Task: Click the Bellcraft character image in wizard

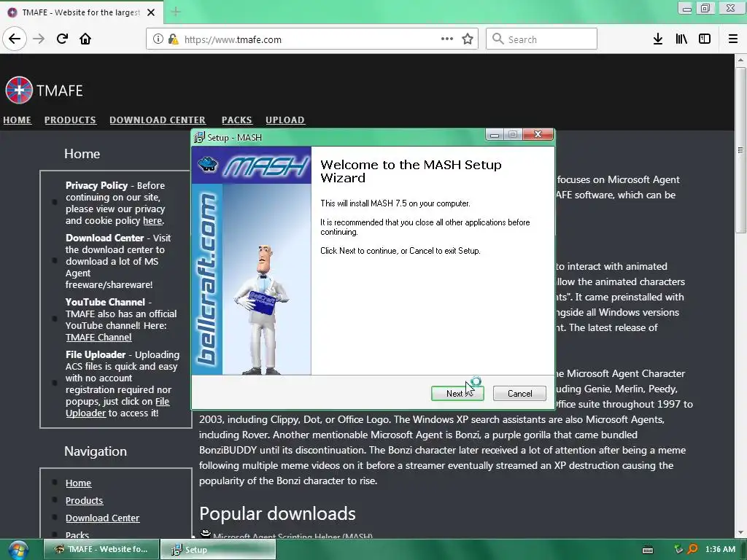Action: (x=261, y=309)
